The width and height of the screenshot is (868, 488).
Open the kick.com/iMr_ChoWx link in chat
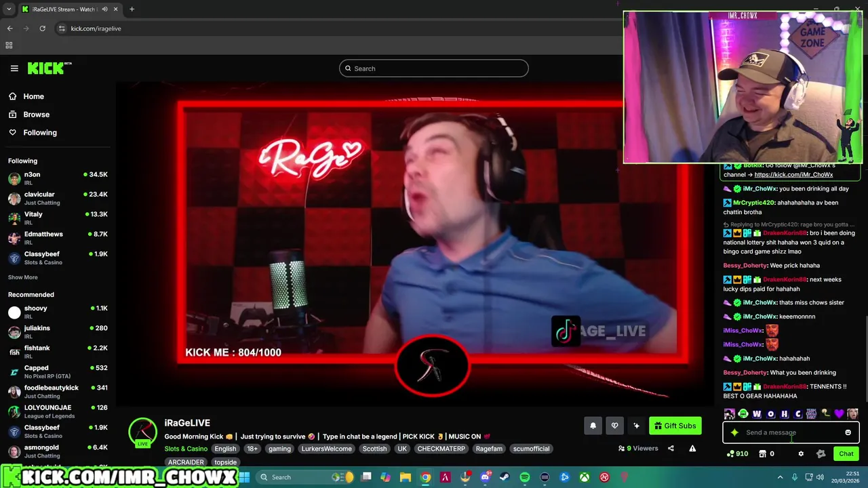point(793,175)
